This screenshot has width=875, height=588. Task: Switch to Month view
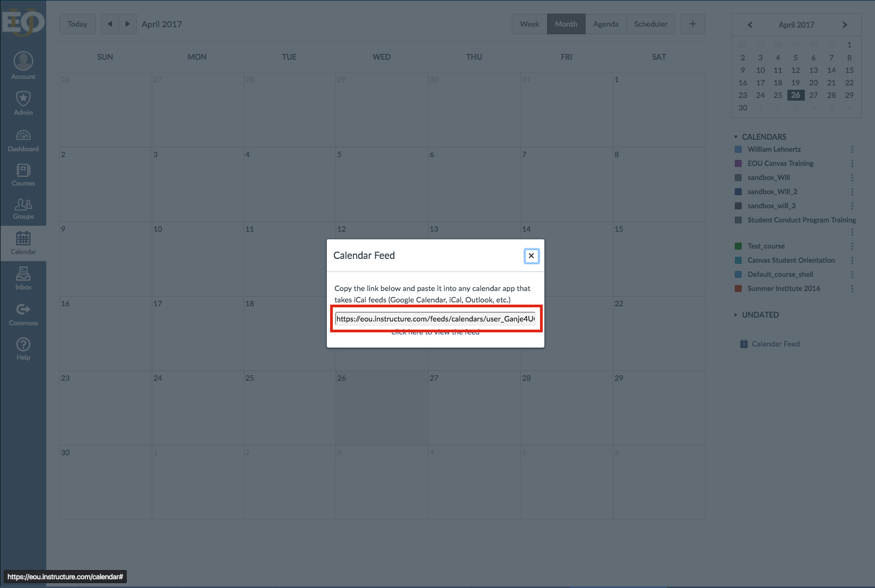coord(566,24)
